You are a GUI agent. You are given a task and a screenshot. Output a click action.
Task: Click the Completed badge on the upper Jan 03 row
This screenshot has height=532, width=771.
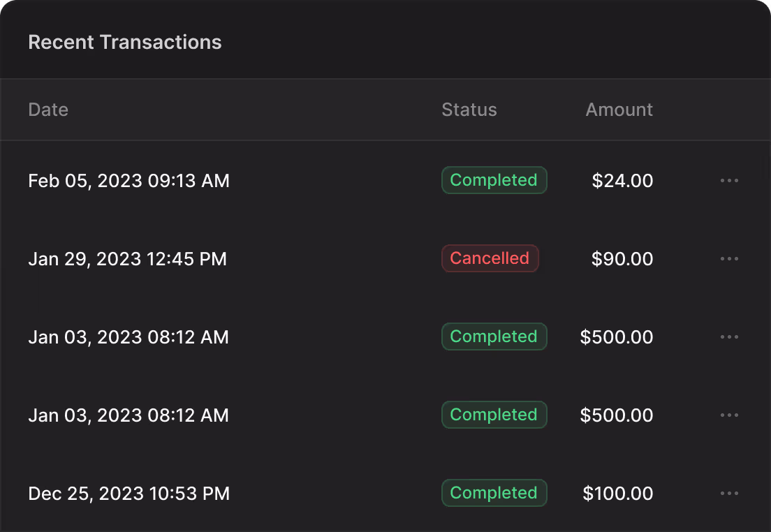[x=494, y=337]
